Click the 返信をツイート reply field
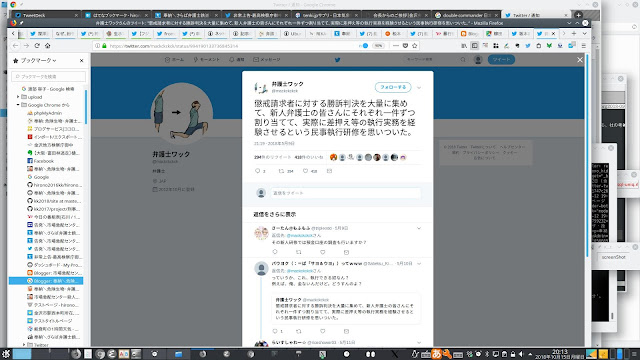 (345, 193)
